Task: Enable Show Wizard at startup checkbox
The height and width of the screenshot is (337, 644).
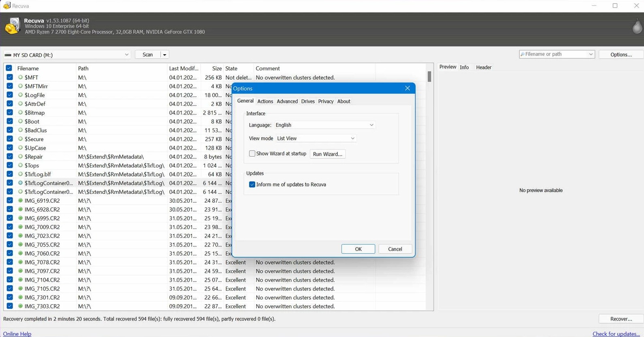Action: click(252, 154)
